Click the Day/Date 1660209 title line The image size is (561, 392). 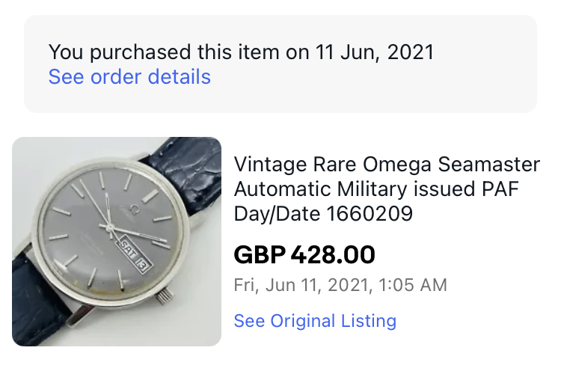323,214
